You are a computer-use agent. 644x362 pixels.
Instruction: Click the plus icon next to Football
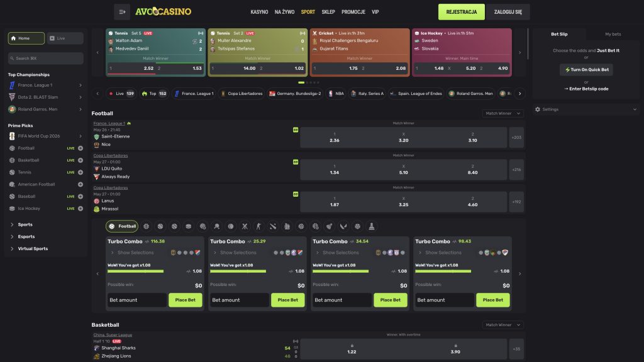80,148
